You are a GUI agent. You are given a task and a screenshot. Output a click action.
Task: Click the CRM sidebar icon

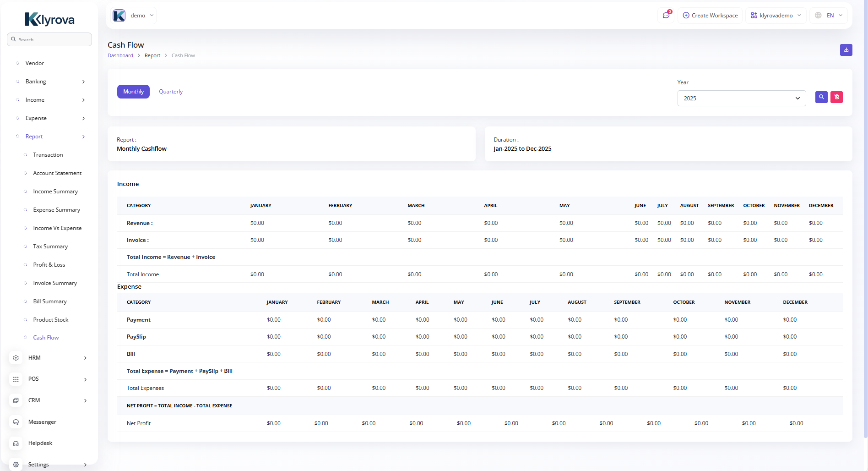tap(16, 400)
